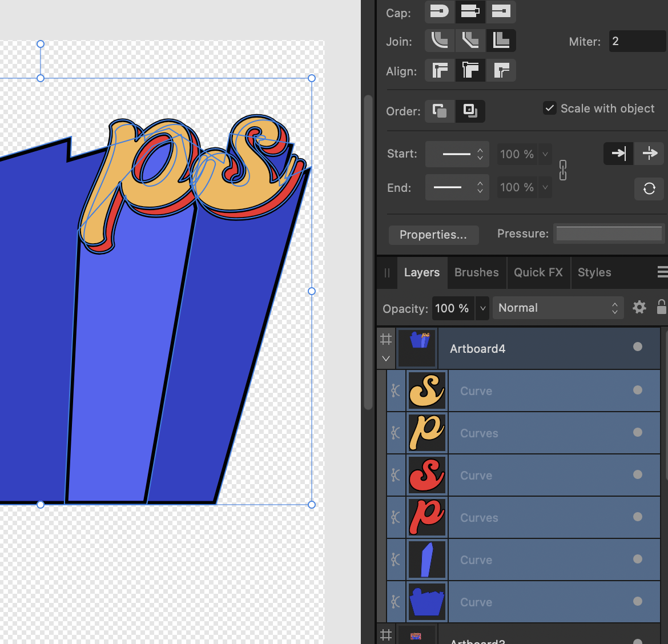Viewport: 668px width, 644px height.
Task: Open the Layers panel gear settings
Action: (x=639, y=308)
